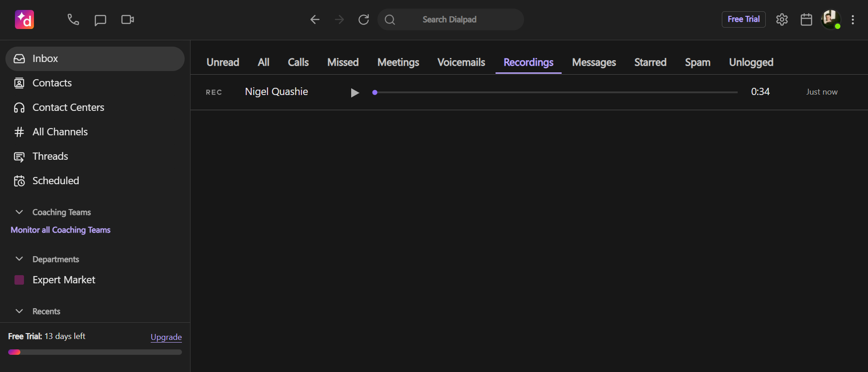The image size is (868, 372).
Task: Switch to the Starred tab
Action: click(650, 62)
